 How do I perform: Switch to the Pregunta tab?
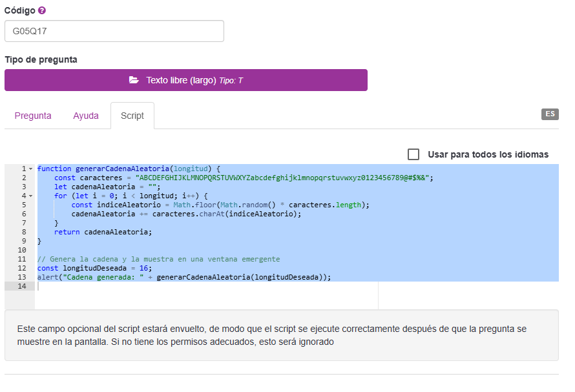point(33,116)
